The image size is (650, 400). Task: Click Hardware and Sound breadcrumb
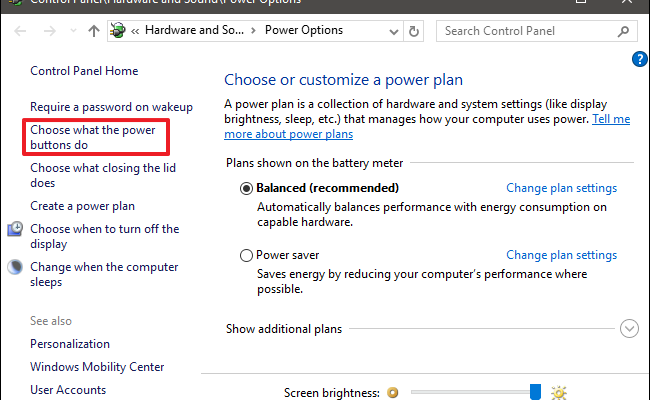(194, 30)
